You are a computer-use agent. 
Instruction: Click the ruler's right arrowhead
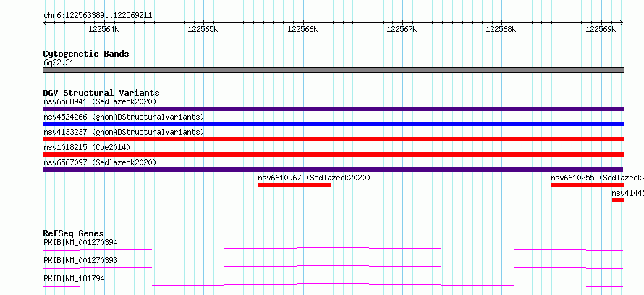(x=622, y=23)
